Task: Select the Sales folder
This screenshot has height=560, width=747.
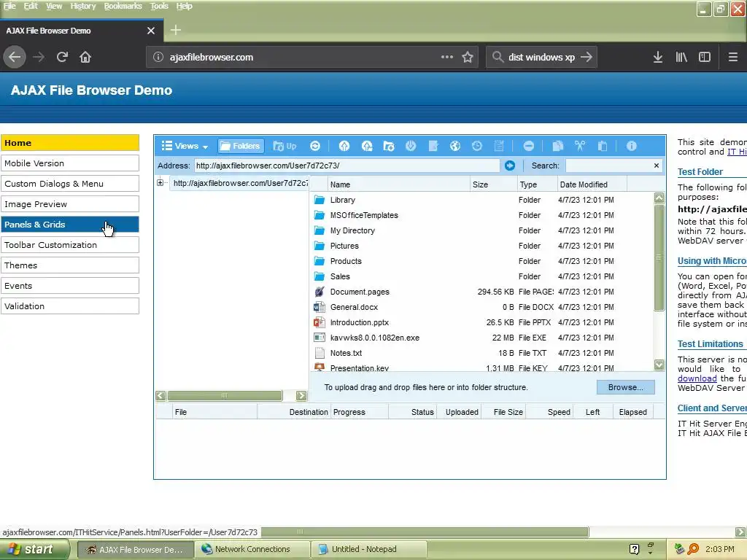Action: (482, 276)
